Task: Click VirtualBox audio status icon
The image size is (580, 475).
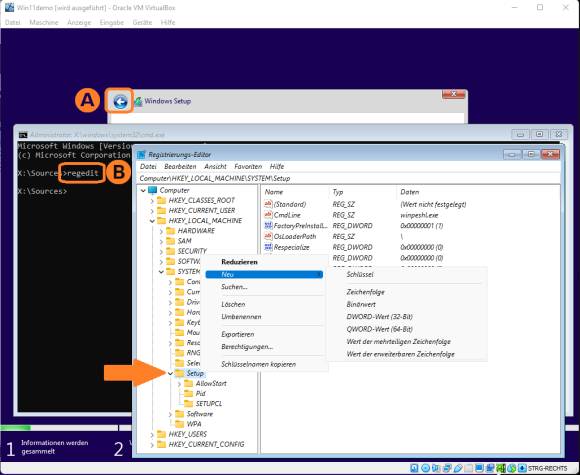Action: coord(436,468)
